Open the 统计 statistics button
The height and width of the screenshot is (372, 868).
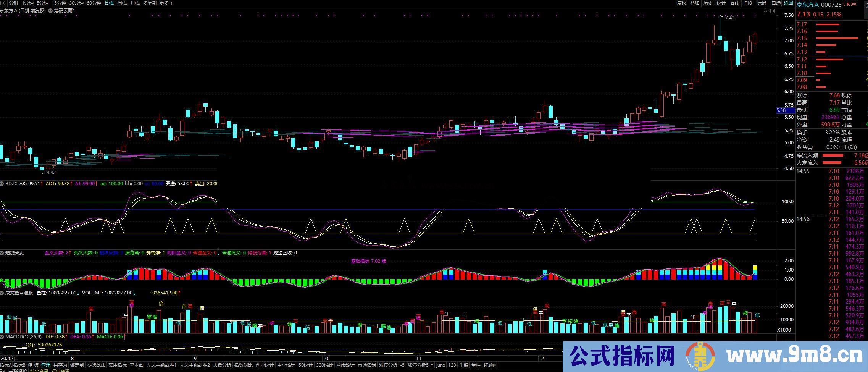coord(721,3)
